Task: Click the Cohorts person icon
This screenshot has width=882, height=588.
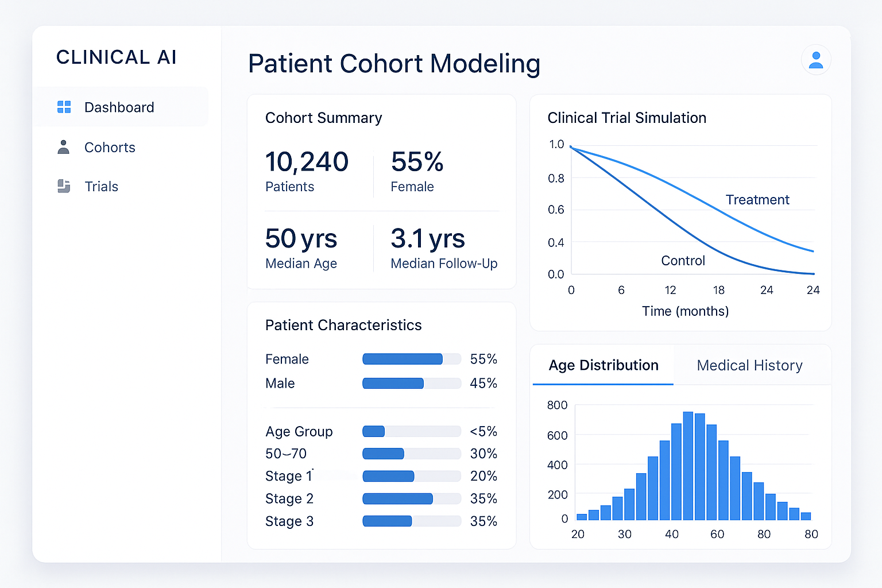Action: 64,147
